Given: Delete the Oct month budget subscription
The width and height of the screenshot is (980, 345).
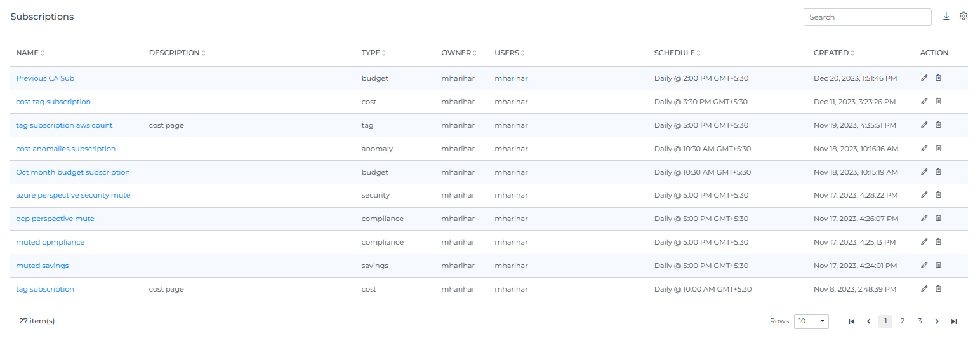Looking at the screenshot, I should click(938, 172).
